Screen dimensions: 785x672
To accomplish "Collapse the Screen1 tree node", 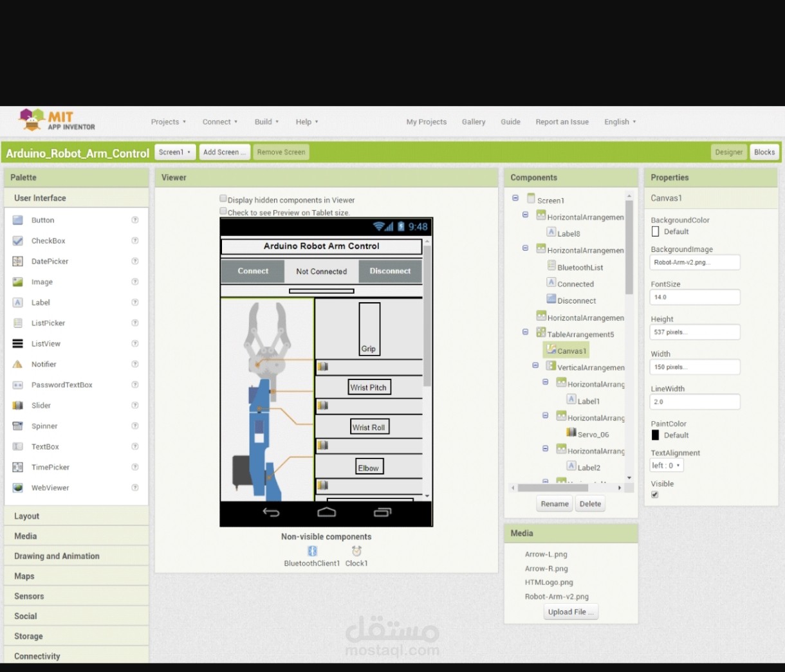I will click(515, 198).
